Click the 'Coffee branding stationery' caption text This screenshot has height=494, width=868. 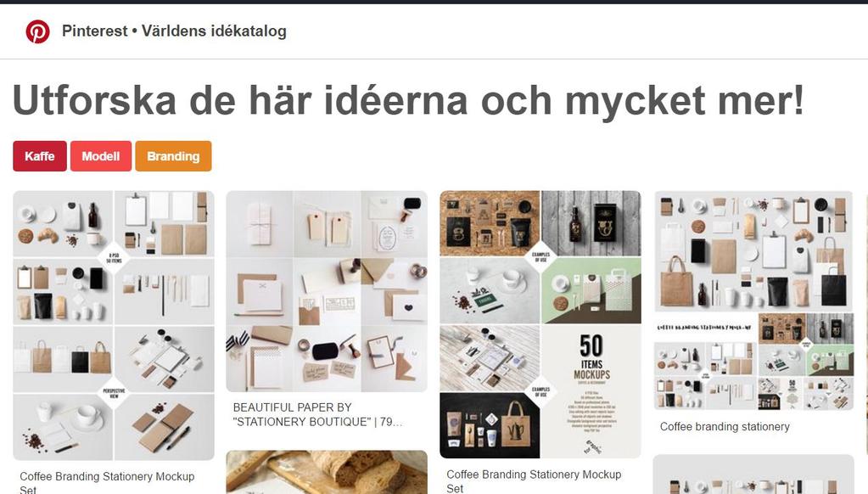pos(725,426)
